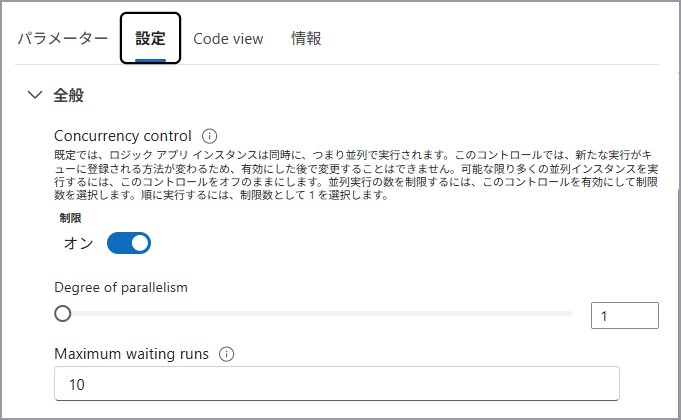Focus the Degree of parallelism number box
Image resolution: width=681 pixels, height=420 pixels.
(x=624, y=315)
